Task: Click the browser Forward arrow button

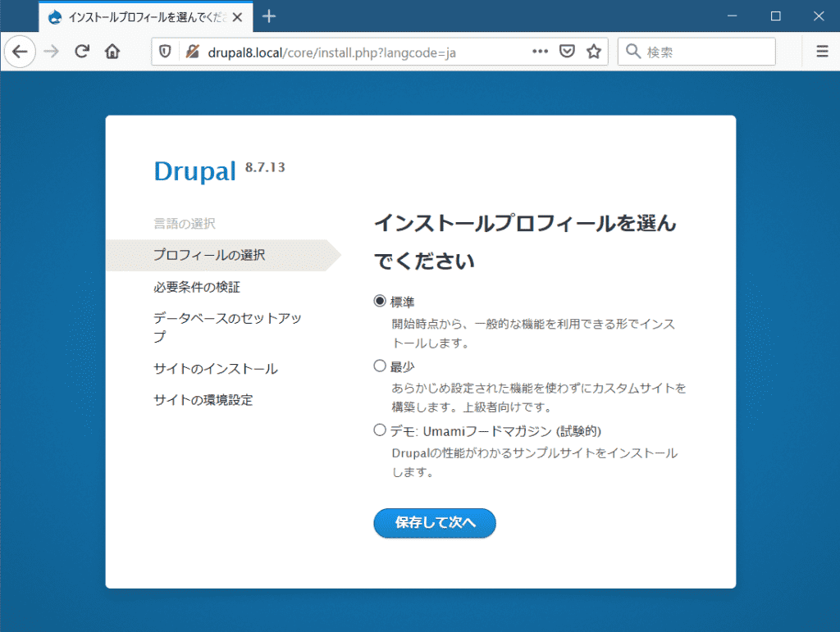Action: tap(52, 52)
